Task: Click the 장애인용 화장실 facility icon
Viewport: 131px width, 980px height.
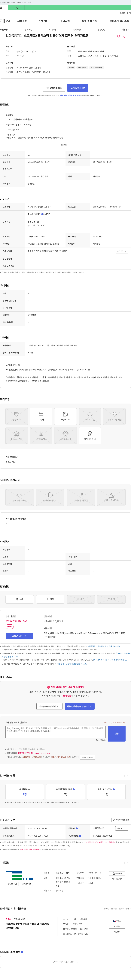Action: (x=81, y=497)
